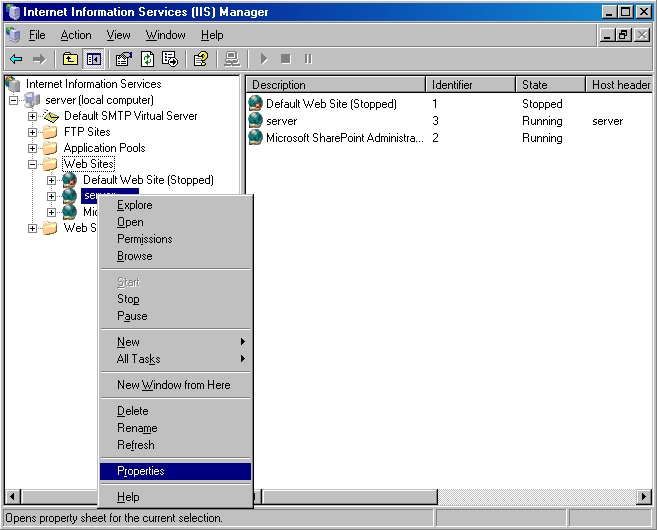The image size is (657, 530).
Task: Click the Help toolbar icon
Action: 201,59
